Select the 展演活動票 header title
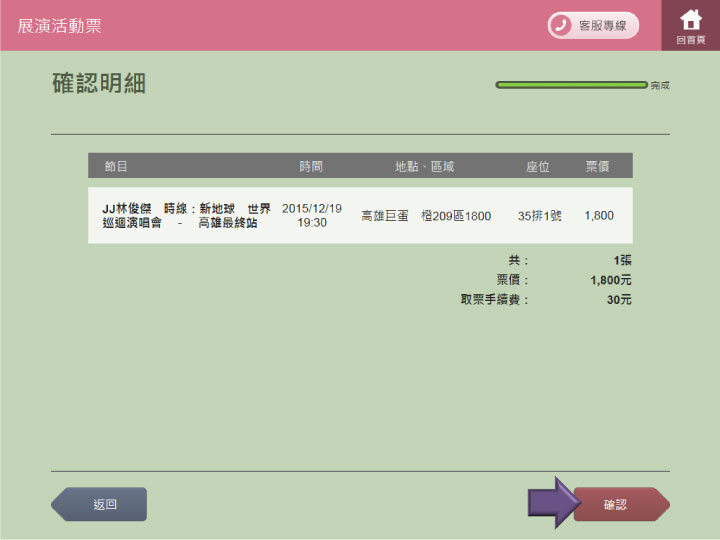The height and width of the screenshot is (540, 720). click(59, 26)
